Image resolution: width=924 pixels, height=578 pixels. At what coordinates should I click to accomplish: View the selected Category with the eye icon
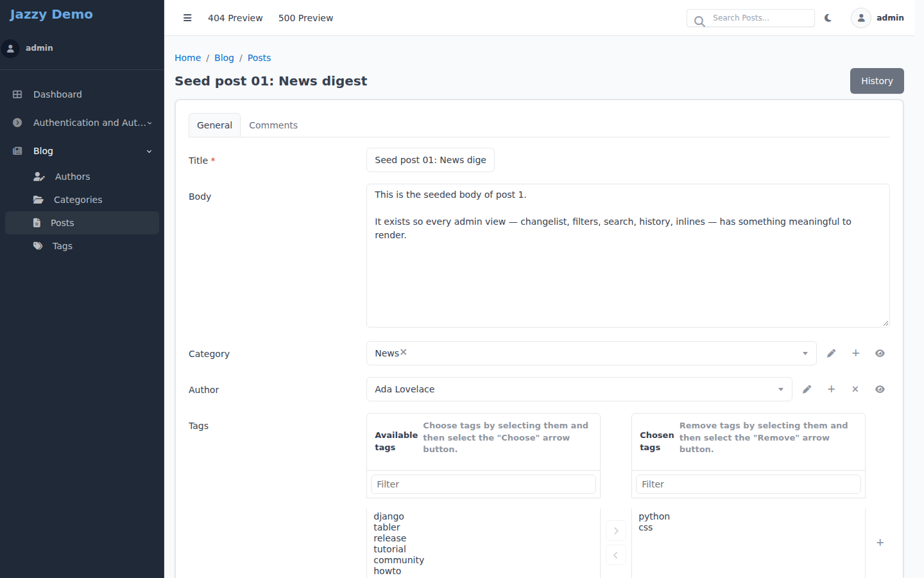[880, 353]
